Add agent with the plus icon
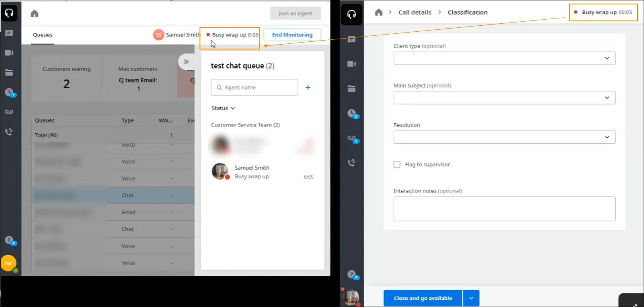 pyautogui.click(x=308, y=87)
